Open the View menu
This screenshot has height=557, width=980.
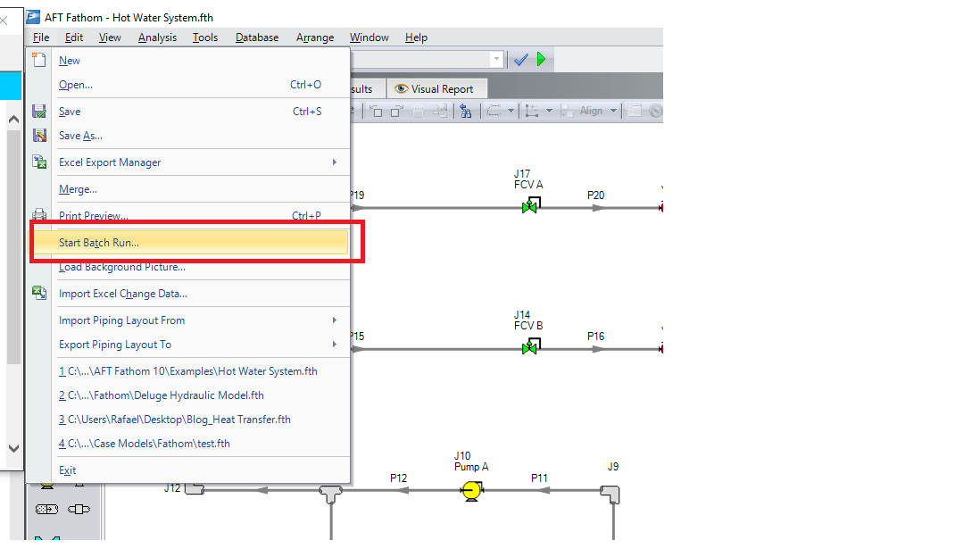pos(110,37)
